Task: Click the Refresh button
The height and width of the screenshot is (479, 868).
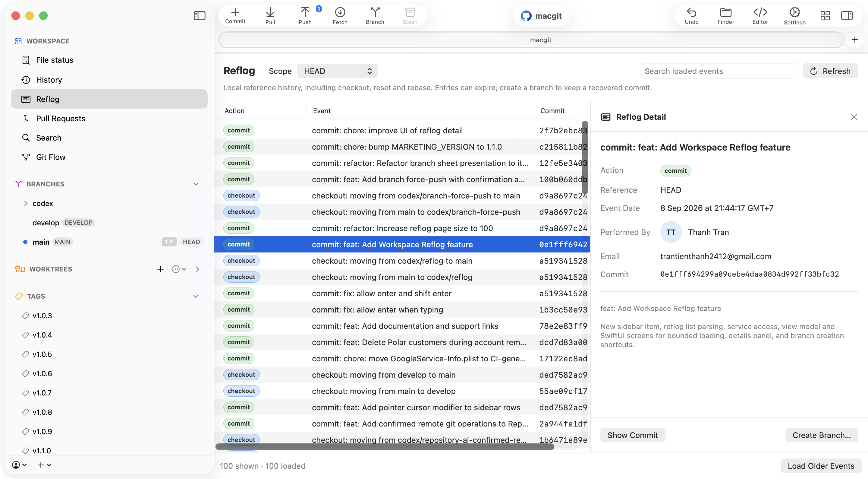Action: click(830, 71)
